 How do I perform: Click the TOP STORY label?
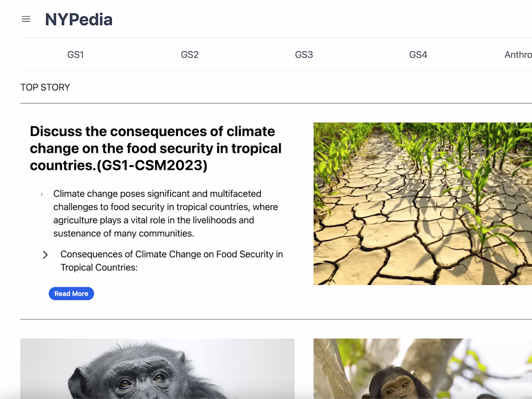45,87
